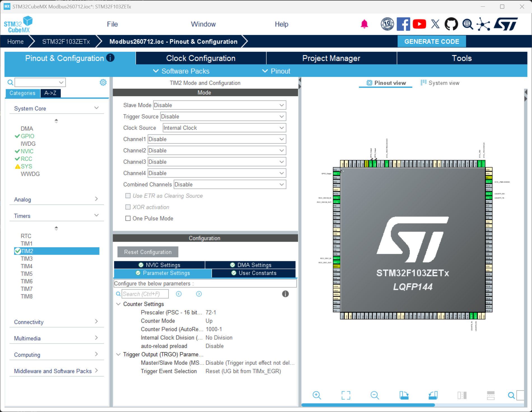Open the File menu

(112, 24)
